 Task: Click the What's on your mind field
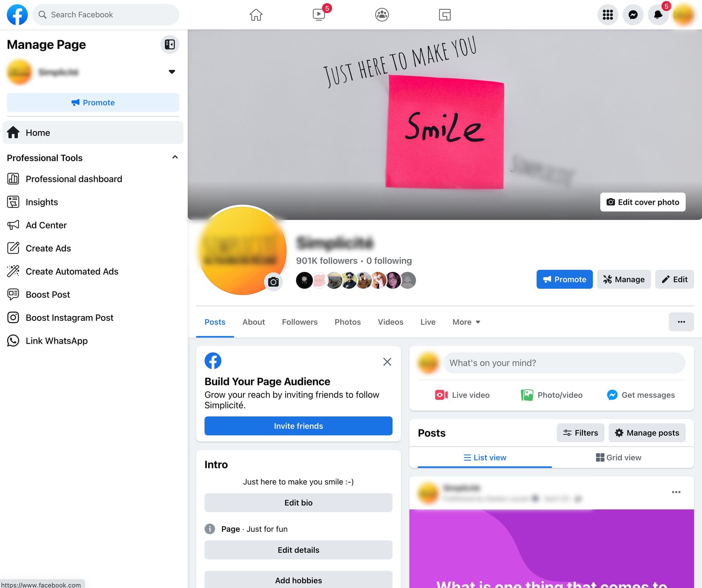pos(564,363)
